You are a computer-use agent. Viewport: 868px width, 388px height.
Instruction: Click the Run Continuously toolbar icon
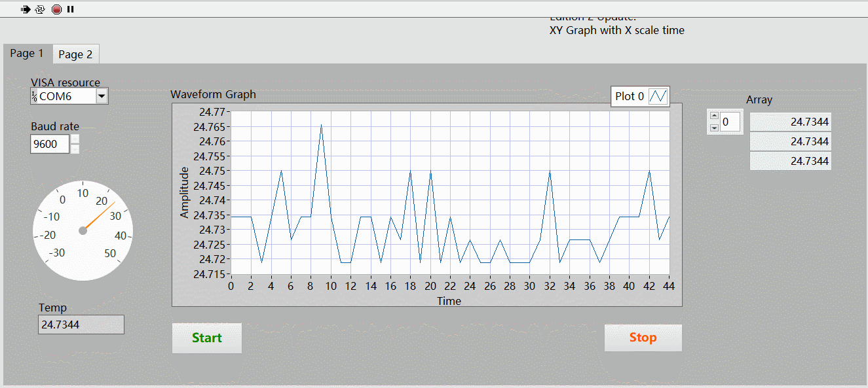click(x=40, y=9)
